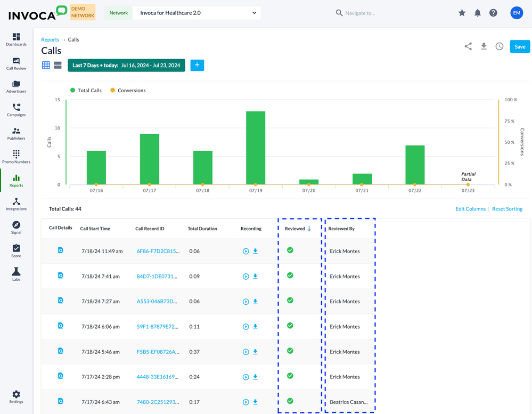This screenshot has height=414, width=532.
Task: Open Settings gear in sidebar
Action: (x=16, y=397)
